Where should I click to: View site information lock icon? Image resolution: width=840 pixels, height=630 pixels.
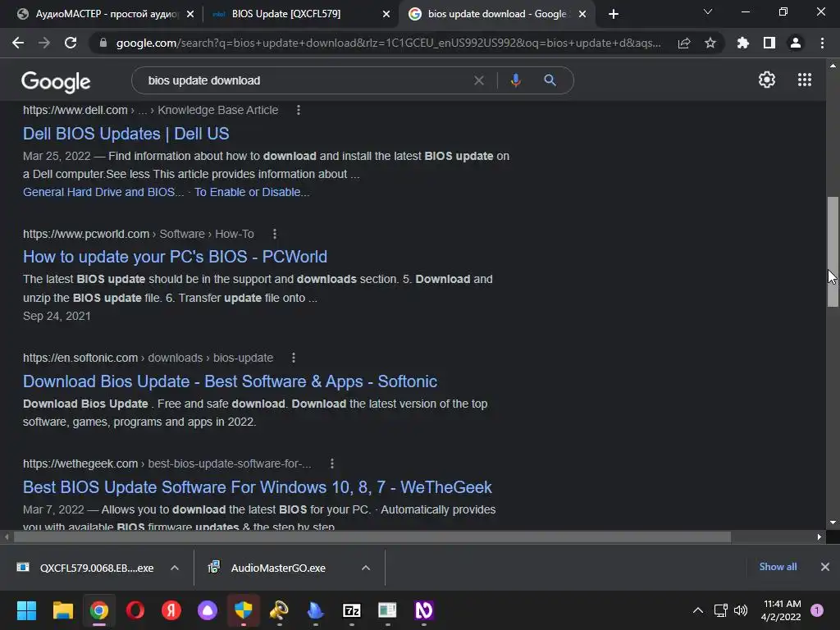(103, 43)
